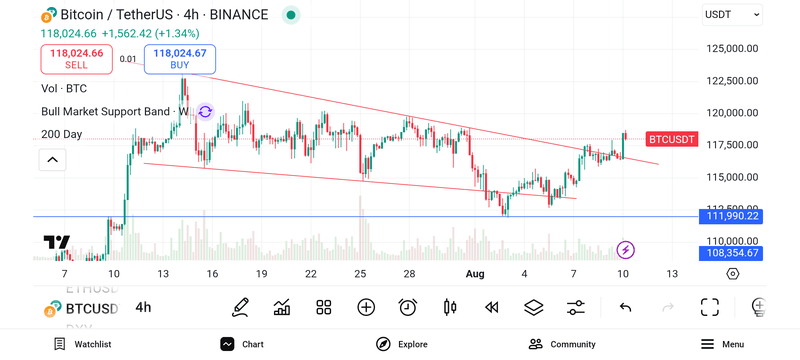Open object tree layers icon

pos(534,307)
